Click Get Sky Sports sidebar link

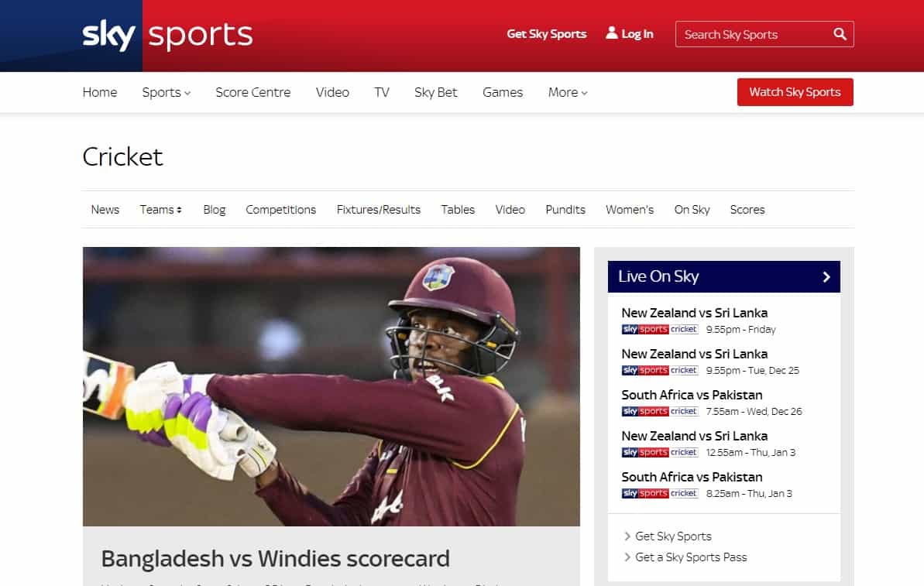point(673,536)
